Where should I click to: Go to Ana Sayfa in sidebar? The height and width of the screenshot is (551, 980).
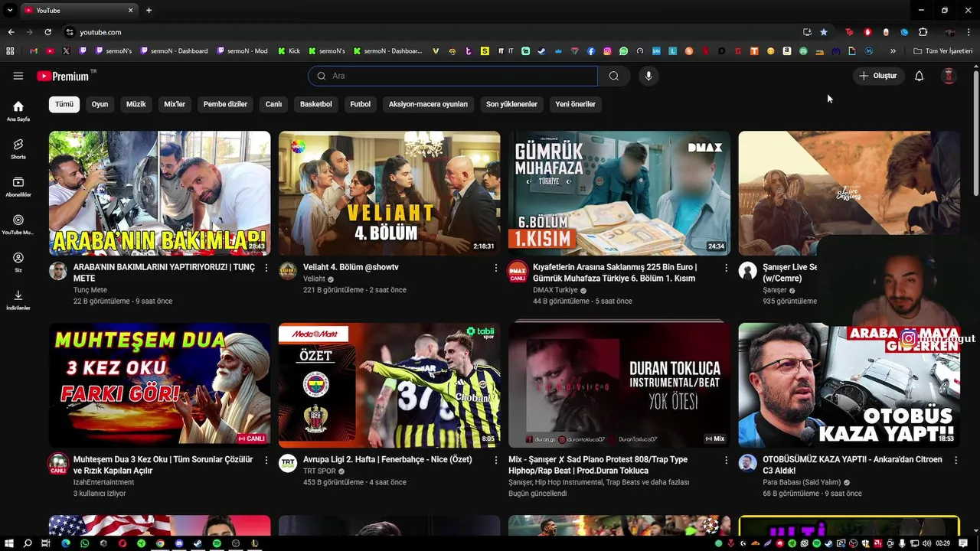coord(18,111)
